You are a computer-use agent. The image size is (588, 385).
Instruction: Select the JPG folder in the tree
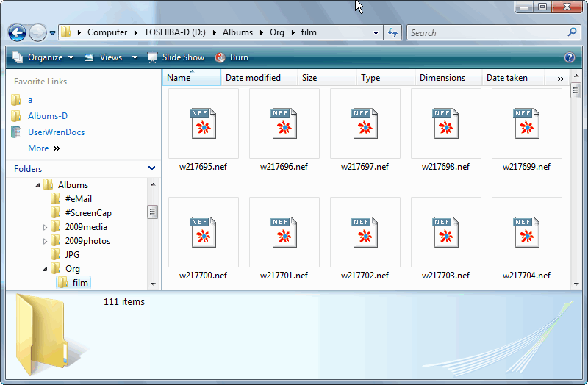(72, 254)
